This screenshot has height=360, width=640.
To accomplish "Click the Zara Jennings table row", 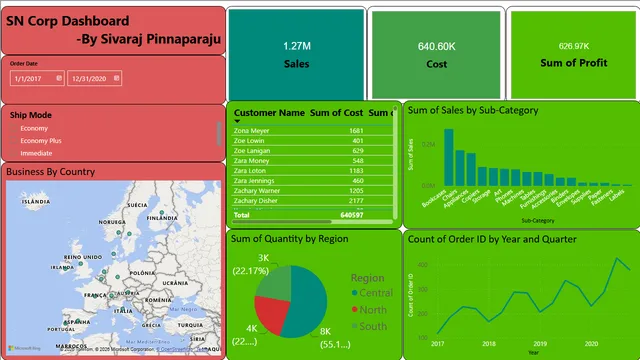I will pyautogui.click(x=312, y=180).
